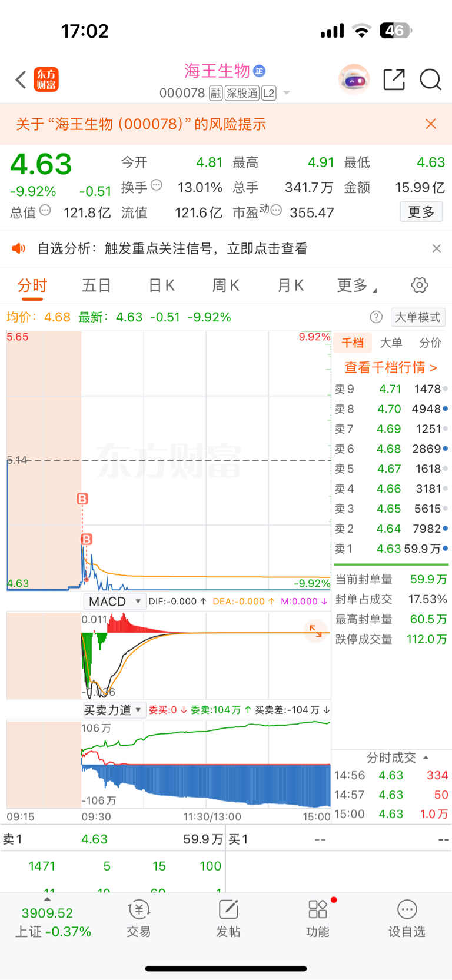This screenshot has width=452, height=980.
Task: Open 查看千档行情 link
Action: (x=391, y=367)
